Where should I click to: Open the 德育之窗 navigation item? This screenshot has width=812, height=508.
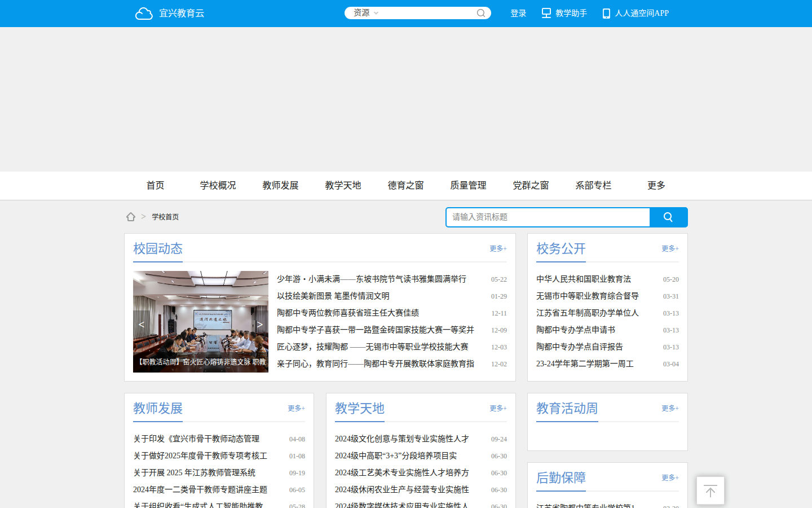[405, 186]
